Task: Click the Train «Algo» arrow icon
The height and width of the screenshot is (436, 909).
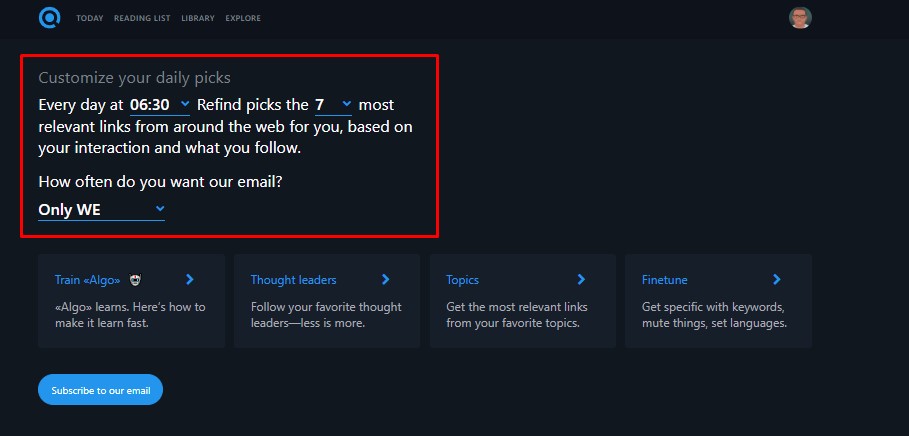Action: tap(190, 280)
